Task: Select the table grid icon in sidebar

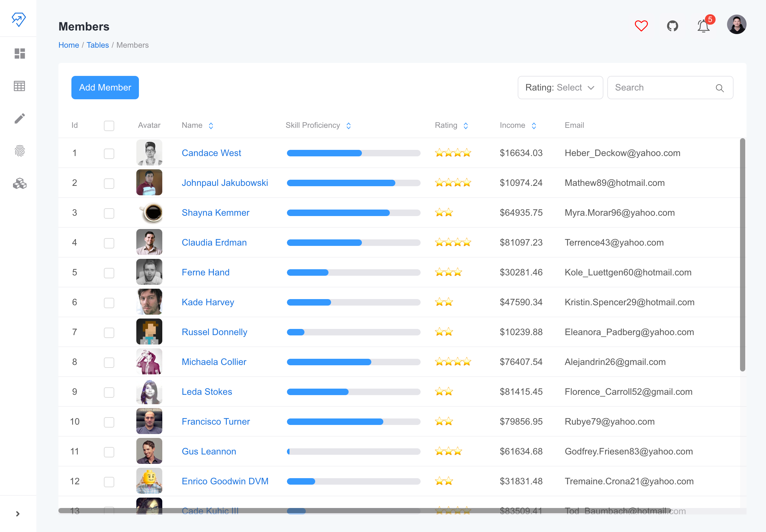Action: click(19, 86)
